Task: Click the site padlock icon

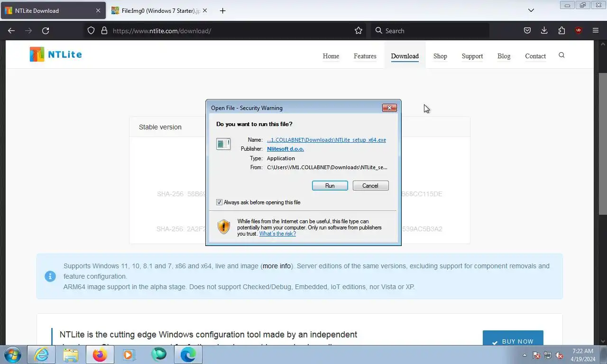Action: (x=104, y=30)
